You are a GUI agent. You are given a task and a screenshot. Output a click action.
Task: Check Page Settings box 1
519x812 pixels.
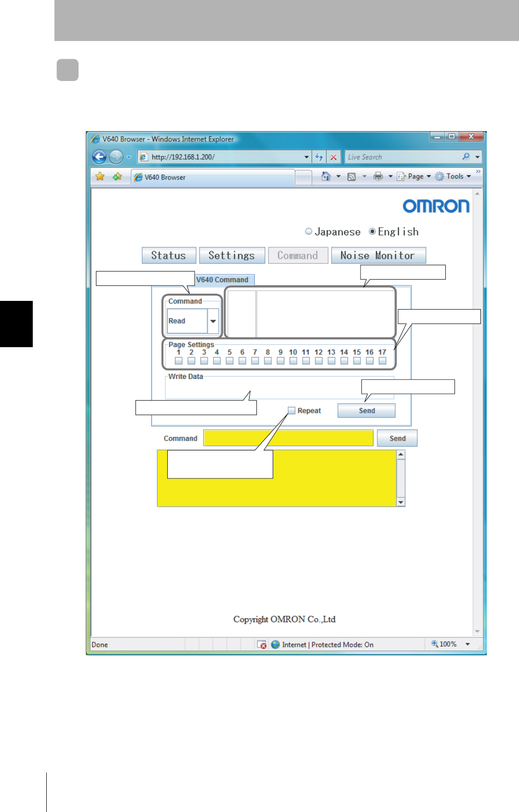[x=179, y=361]
